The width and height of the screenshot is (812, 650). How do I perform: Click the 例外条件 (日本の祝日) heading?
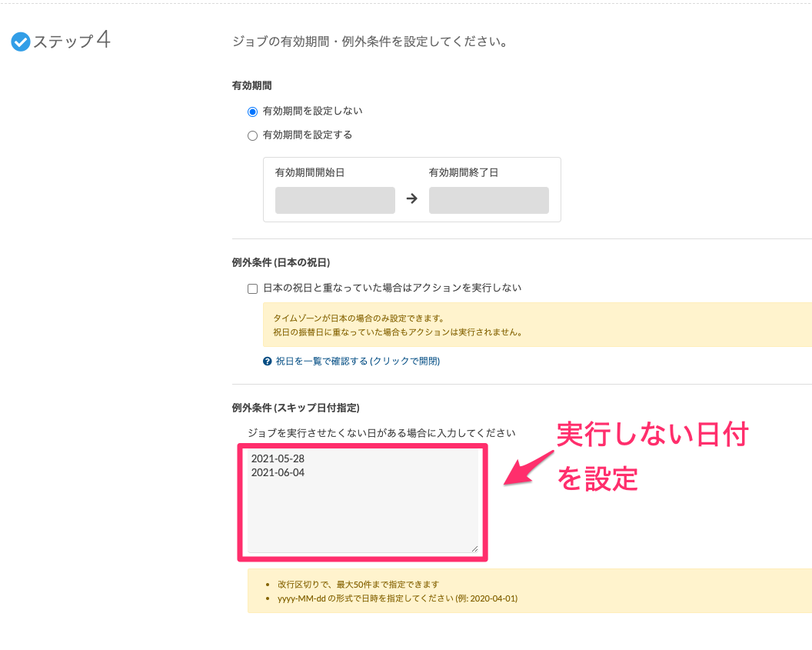pyautogui.click(x=281, y=262)
